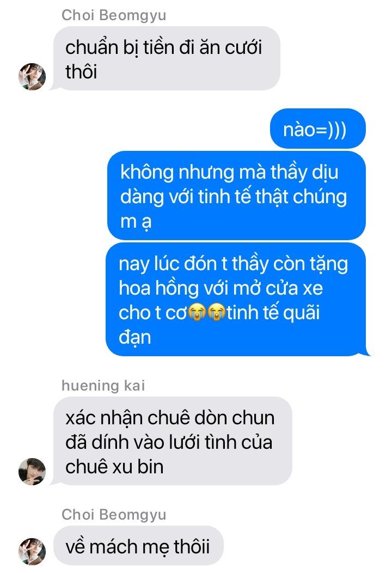Click the word 'đạn' ending the blue message
Viewport: 392px width, 573px height.
tap(135, 337)
